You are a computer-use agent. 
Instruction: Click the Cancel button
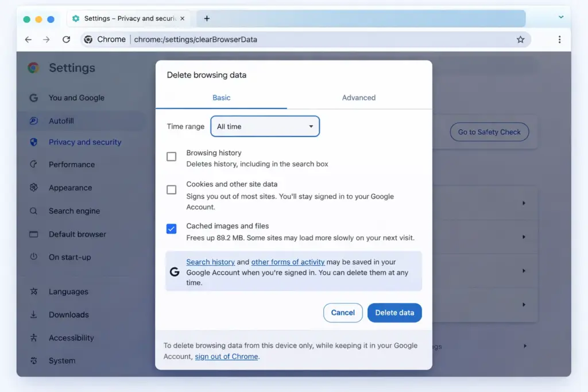[x=343, y=313]
